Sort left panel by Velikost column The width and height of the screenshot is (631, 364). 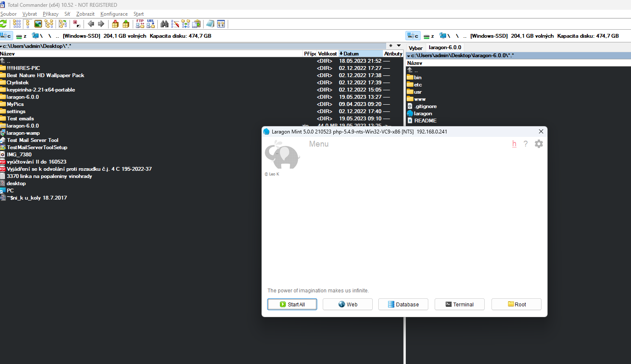(x=327, y=54)
